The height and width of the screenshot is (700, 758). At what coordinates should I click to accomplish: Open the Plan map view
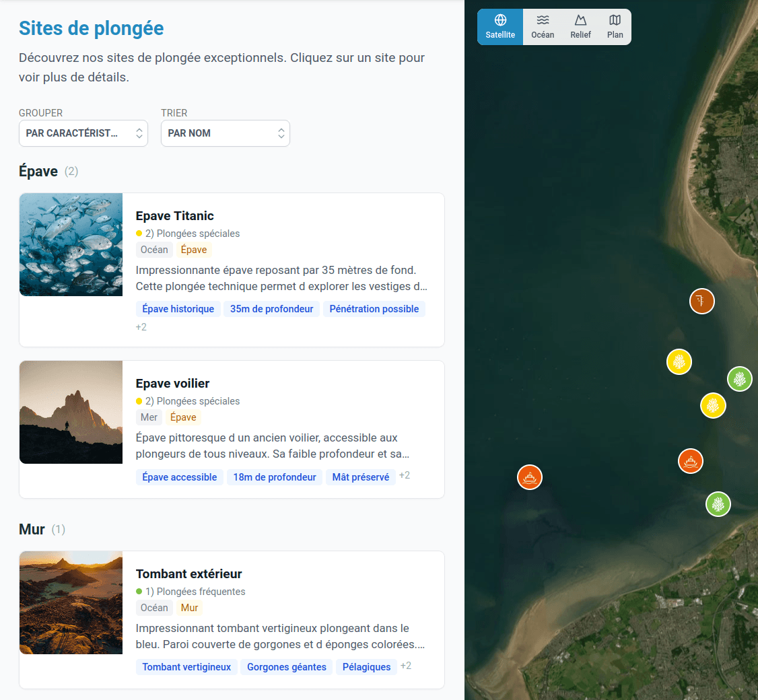[614, 27]
